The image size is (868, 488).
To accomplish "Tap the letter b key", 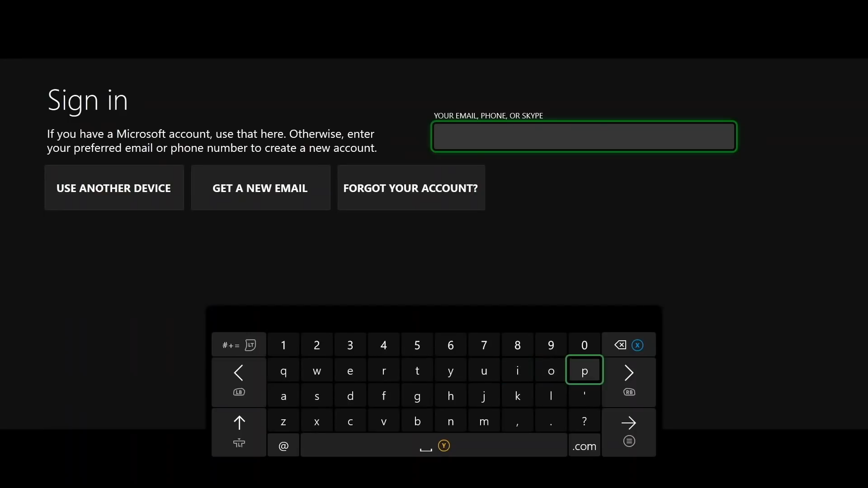I will [x=417, y=421].
